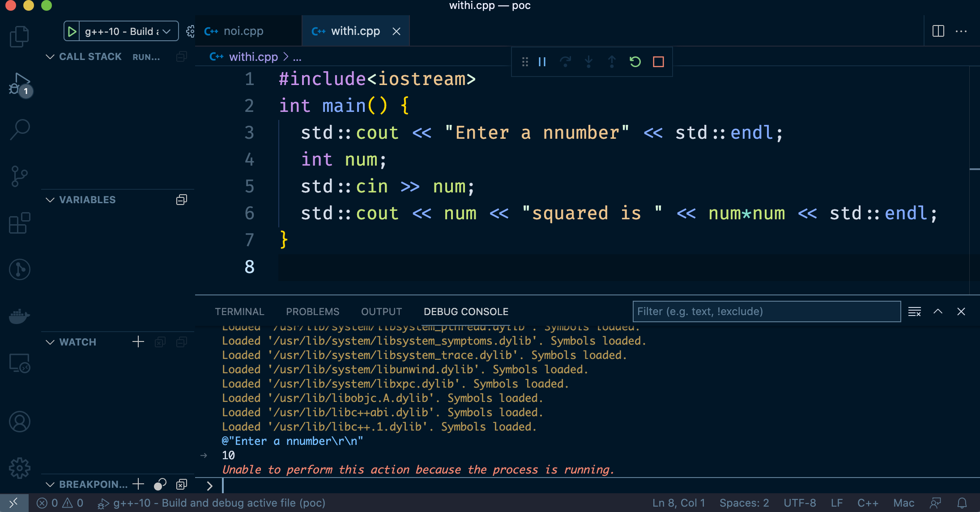980x512 pixels.
Task: Click Spaces: 2 indentation setting
Action: tap(744, 503)
